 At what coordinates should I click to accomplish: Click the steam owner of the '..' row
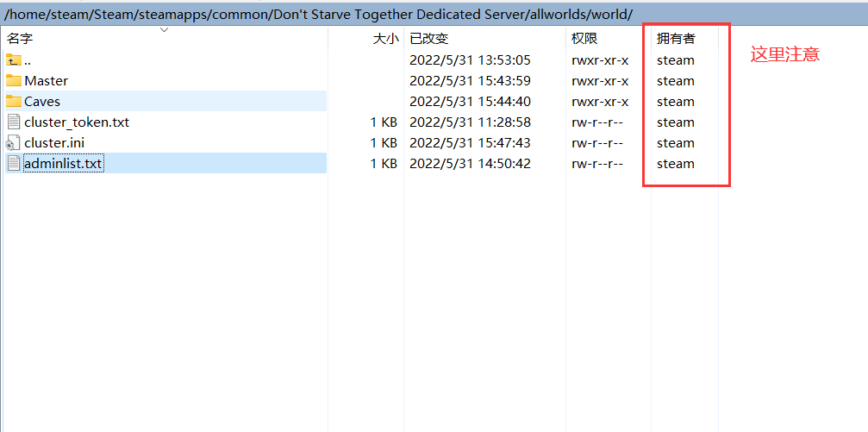(676, 59)
